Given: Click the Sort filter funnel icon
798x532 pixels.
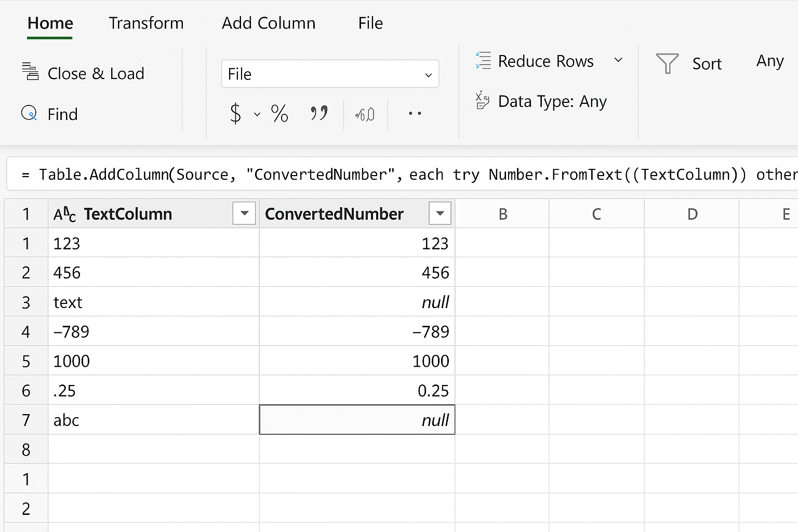Looking at the screenshot, I should (x=667, y=63).
